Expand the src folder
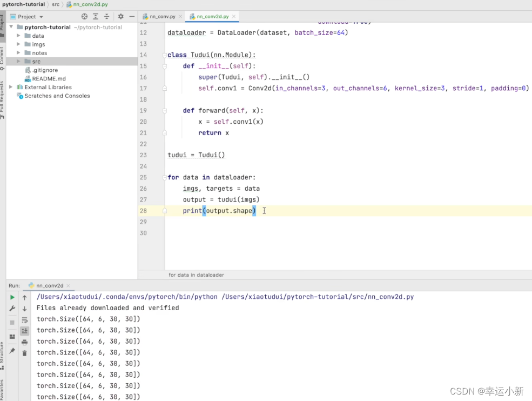 pos(19,62)
